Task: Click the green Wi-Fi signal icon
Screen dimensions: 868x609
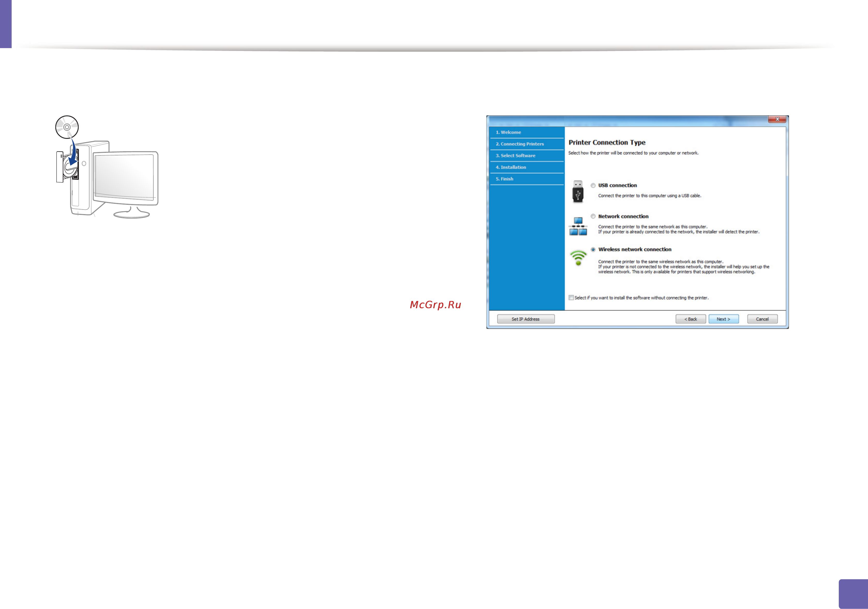Action: [x=578, y=258]
